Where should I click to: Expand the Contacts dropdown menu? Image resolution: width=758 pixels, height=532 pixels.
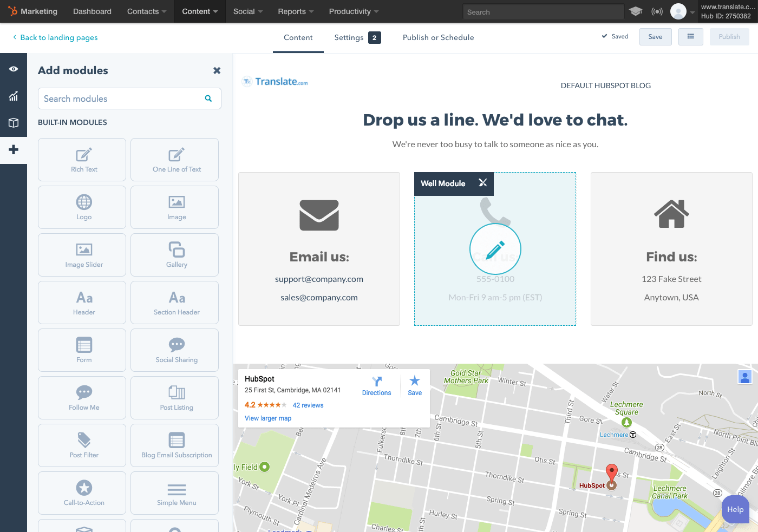(x=146, y=11)
